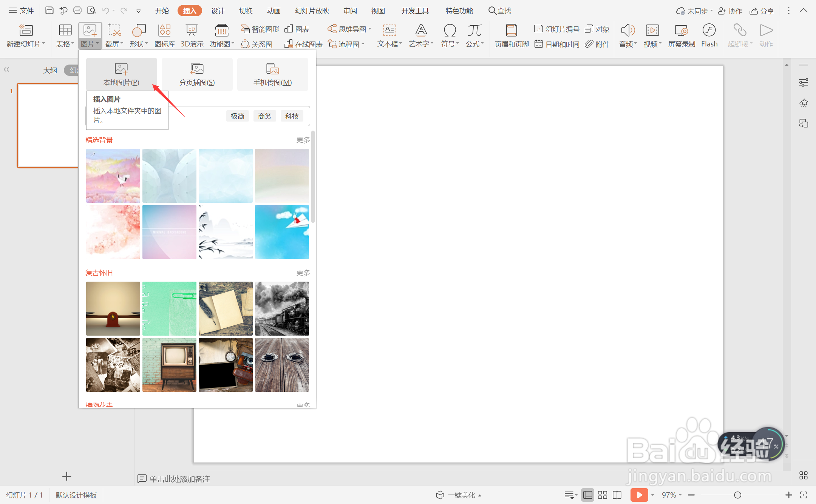The width and height of the screenshot is (816, 504).
Task: Collapse the slide panel with double chevron
Action: pyautogui.click(x=6, y=69)
